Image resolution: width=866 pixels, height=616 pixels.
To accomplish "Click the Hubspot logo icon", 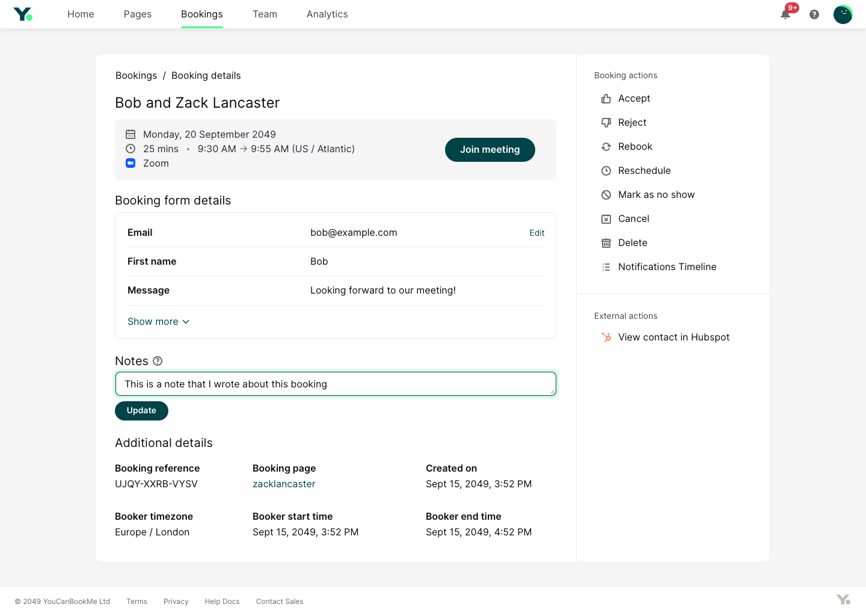I will tap(606, 337).
